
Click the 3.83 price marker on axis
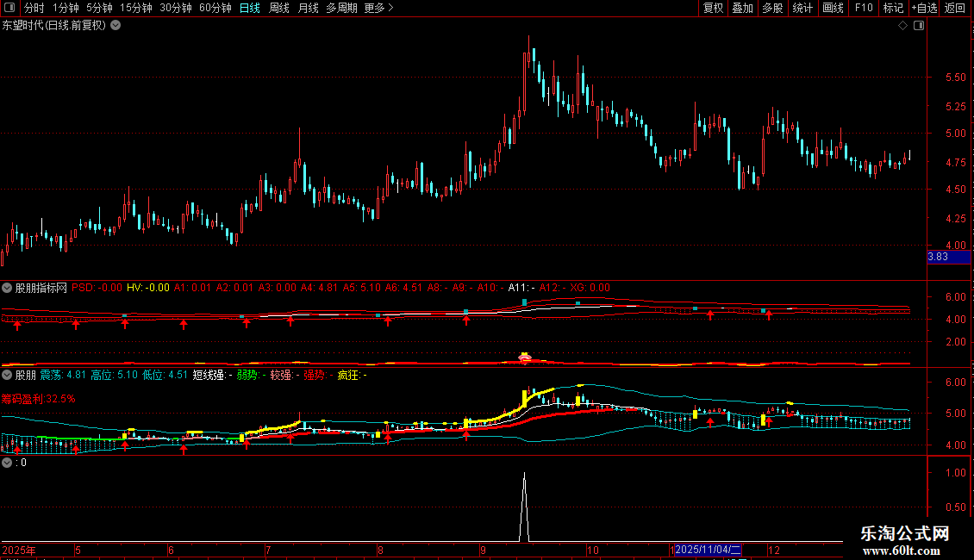pyautogui.click(x=948, y=257)
